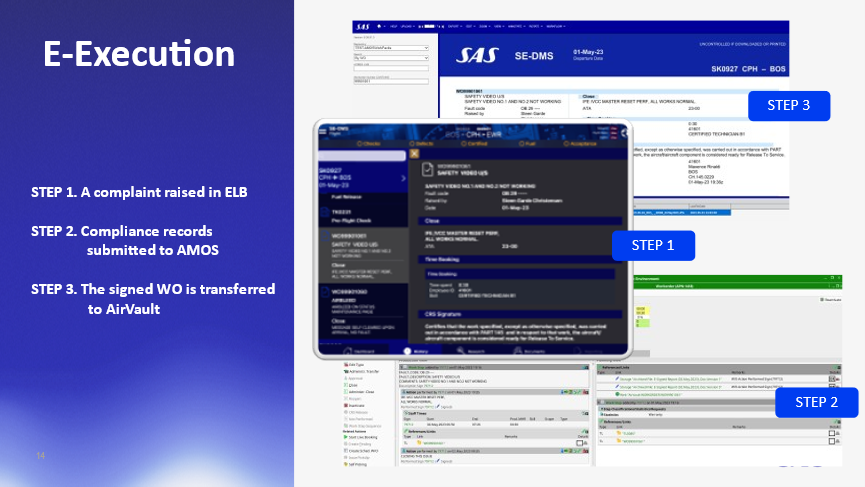Tick the checkbox in the first folder row, right panel

[832, 434]
